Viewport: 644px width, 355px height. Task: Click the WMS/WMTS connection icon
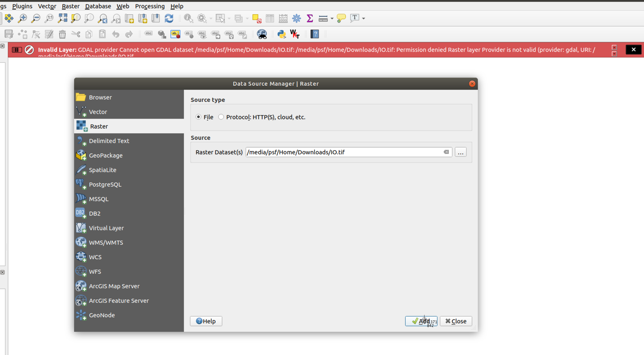point(81,242)
